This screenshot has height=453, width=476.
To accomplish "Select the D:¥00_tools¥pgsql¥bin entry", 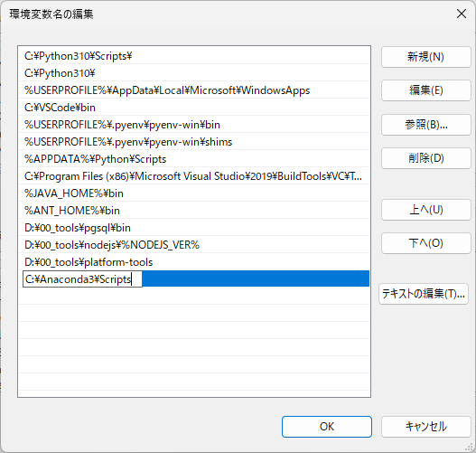I will point(194,228).
